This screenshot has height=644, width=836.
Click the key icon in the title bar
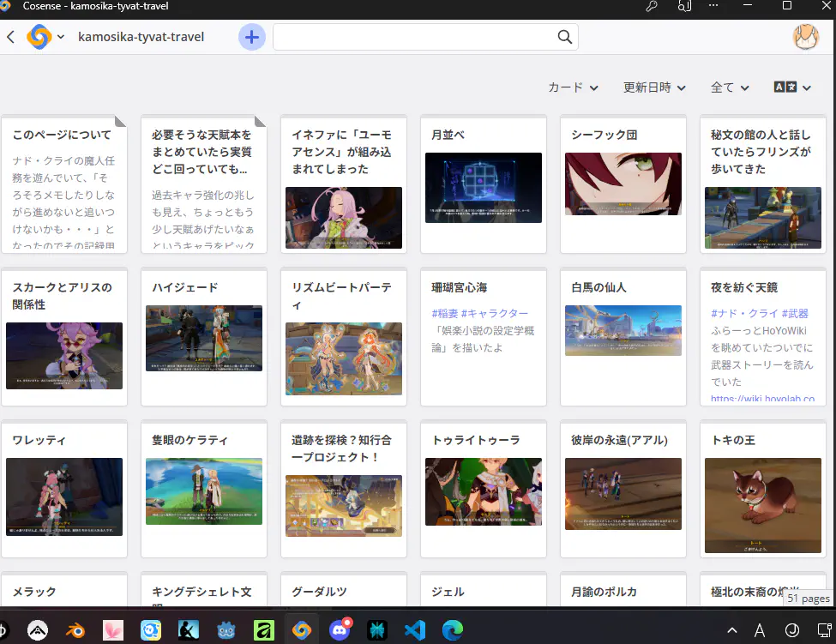tap(651, 7)
